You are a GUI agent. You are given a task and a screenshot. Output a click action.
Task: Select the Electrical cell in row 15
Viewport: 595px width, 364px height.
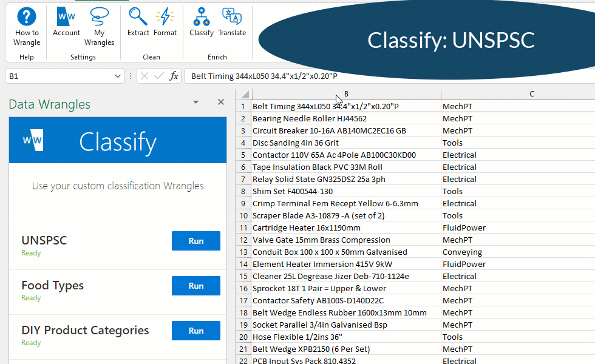[x=518, y=277]
